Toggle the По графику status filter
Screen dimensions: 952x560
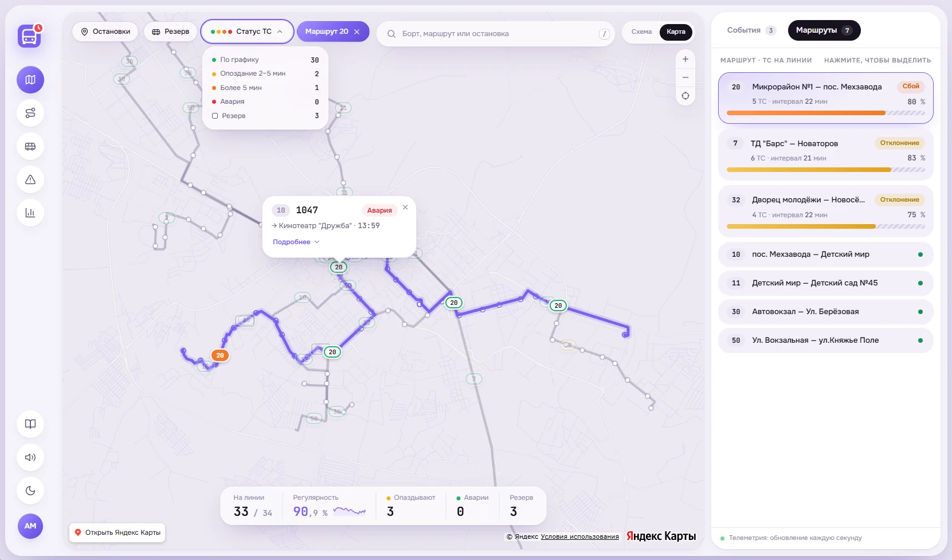click(x=265, y=60)
